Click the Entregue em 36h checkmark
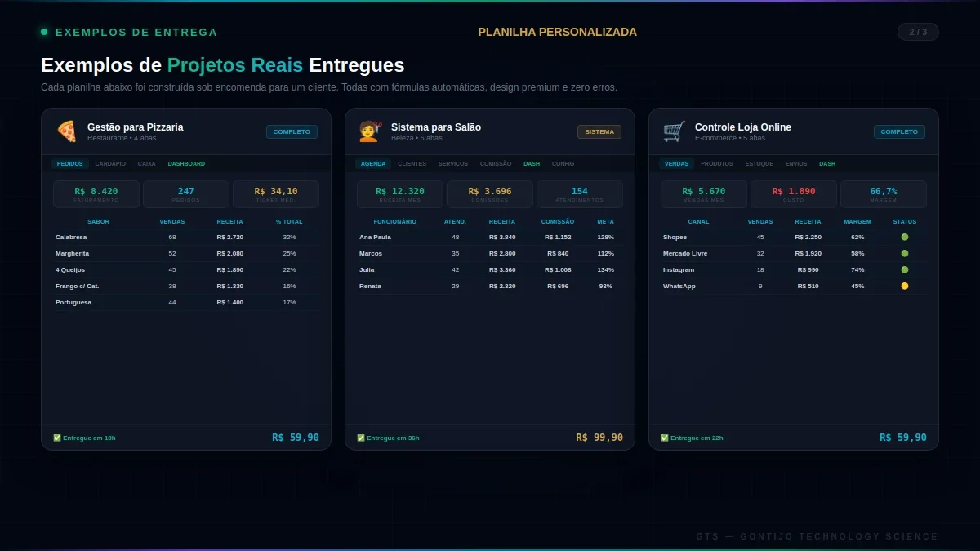 click(361, 438)
